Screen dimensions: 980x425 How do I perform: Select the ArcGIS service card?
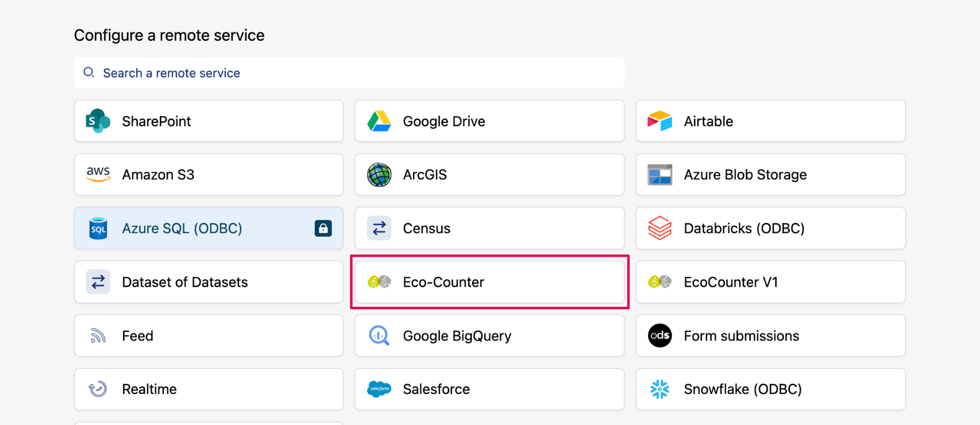click(x=489, y=175)
